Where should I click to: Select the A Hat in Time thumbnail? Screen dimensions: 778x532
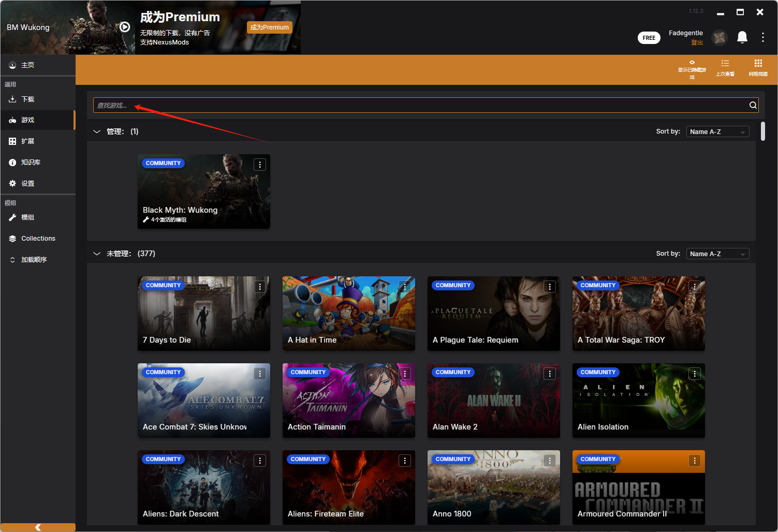click(x=349, y=314)
